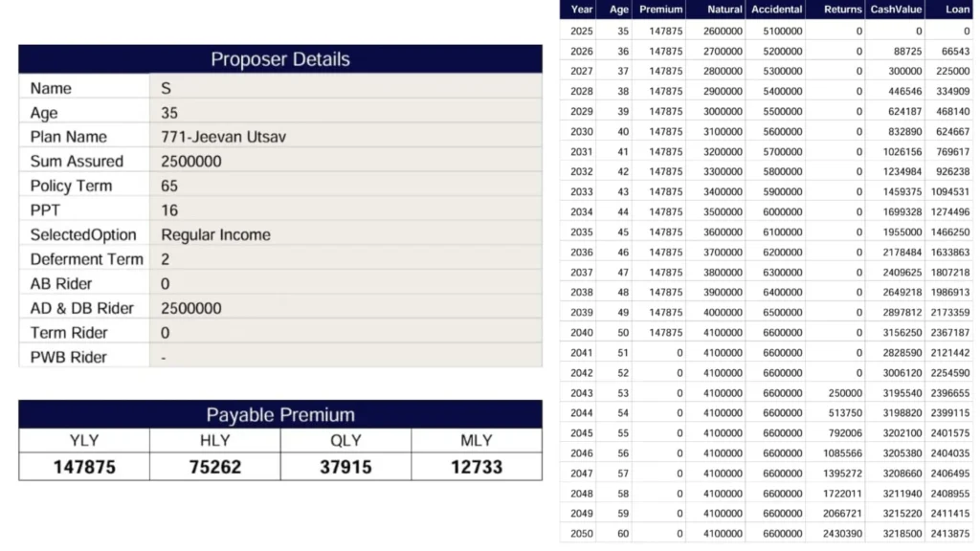Select the 2043 year row cell
Image resolution: width=980 pixels, height=551 pixels.
tap(581, 393)
